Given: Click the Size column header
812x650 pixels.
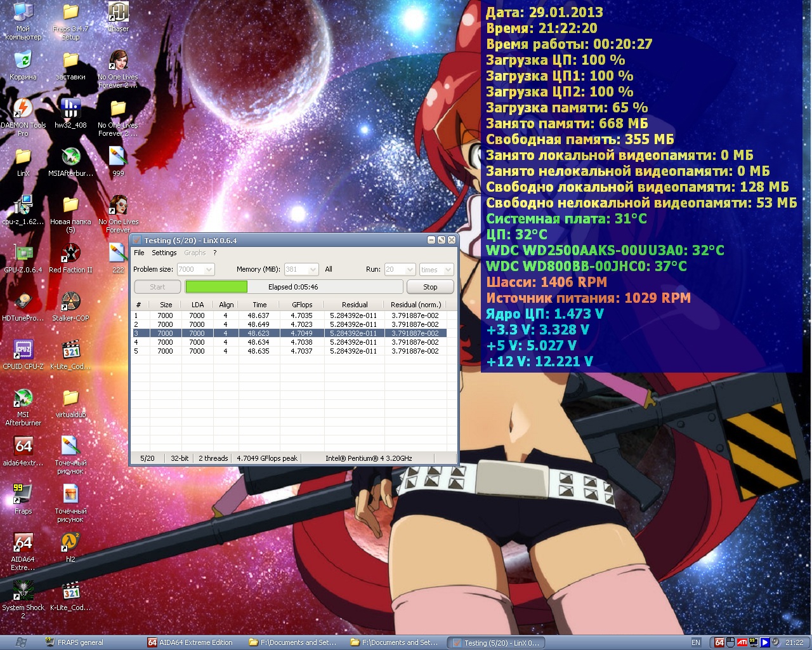Looking at the screenshot, I should [x=166, y=305].
